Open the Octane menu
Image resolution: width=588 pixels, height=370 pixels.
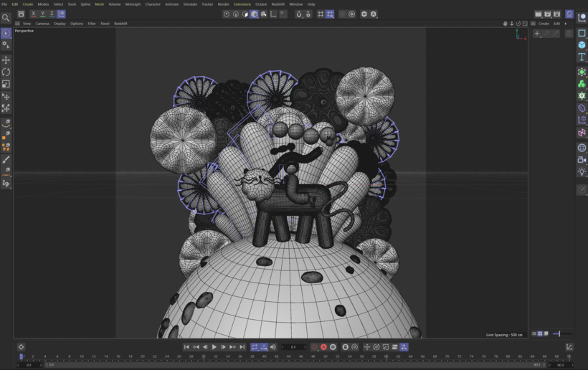pyautogui.click(x=261, y=4)
